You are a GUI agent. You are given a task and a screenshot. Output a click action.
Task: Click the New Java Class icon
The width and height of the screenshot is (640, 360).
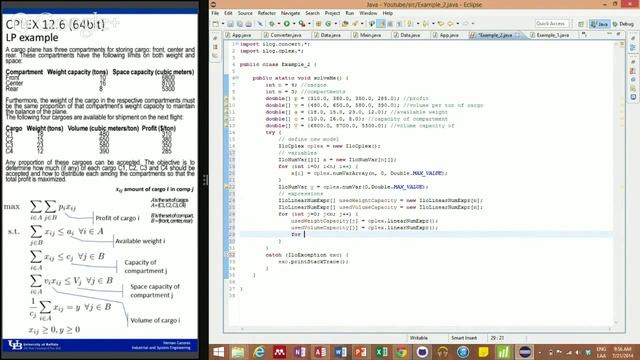click(x=328, y=24)
